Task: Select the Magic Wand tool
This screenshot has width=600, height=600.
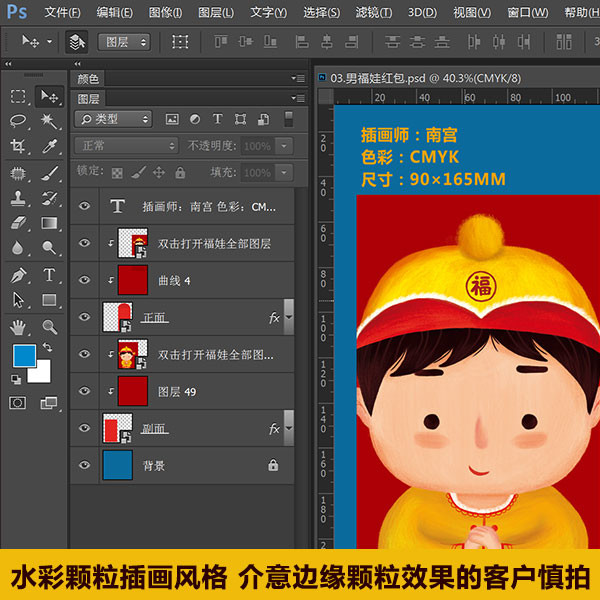Action: tap(49, 121)
